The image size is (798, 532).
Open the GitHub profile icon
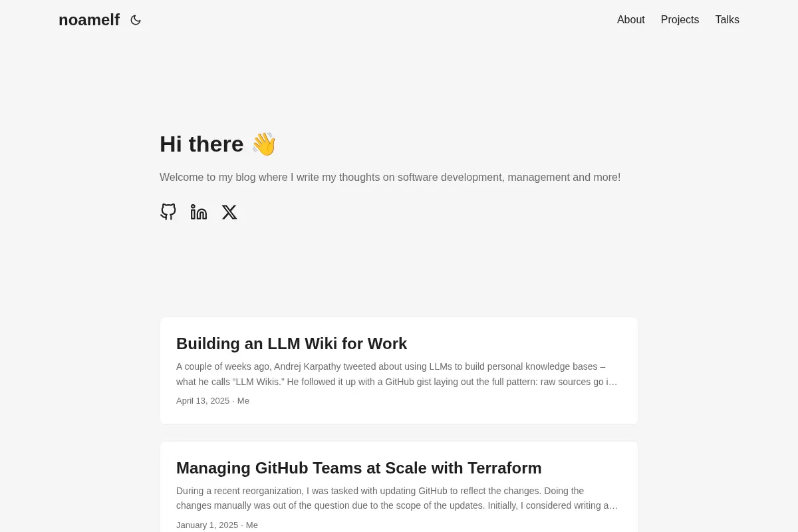[x=168, y=212]
